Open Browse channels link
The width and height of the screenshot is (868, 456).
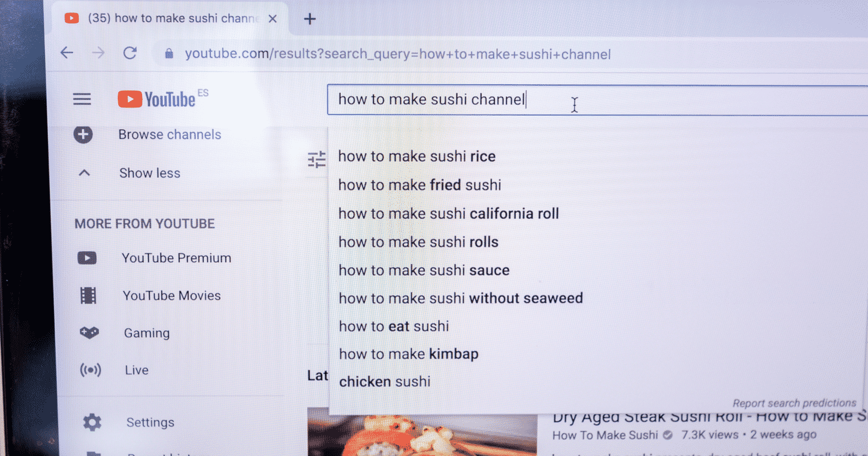point(170,135)
